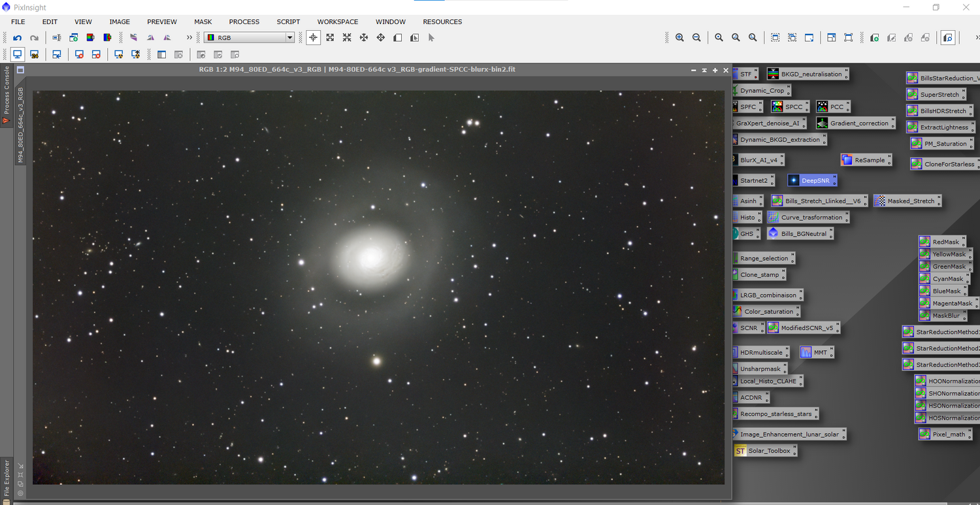Click the BlurX_AI_v4 process label

tap(760, 160)
